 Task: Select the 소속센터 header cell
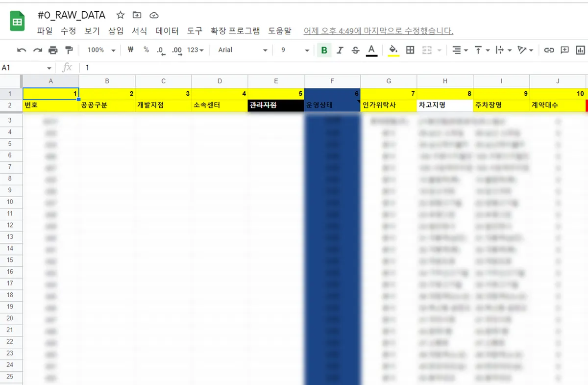pyautogui.click(x=220, y=105)
